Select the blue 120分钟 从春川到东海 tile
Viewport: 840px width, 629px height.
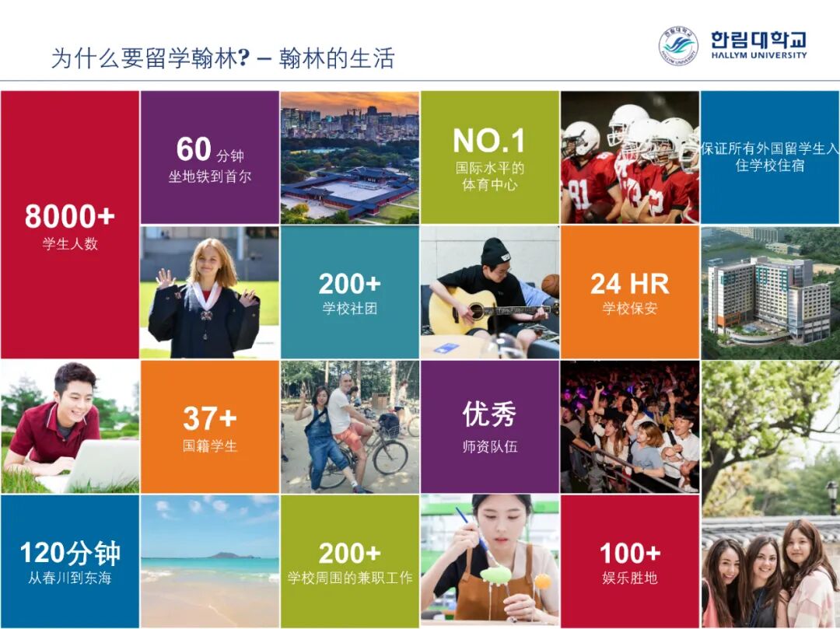click(70, 561)
